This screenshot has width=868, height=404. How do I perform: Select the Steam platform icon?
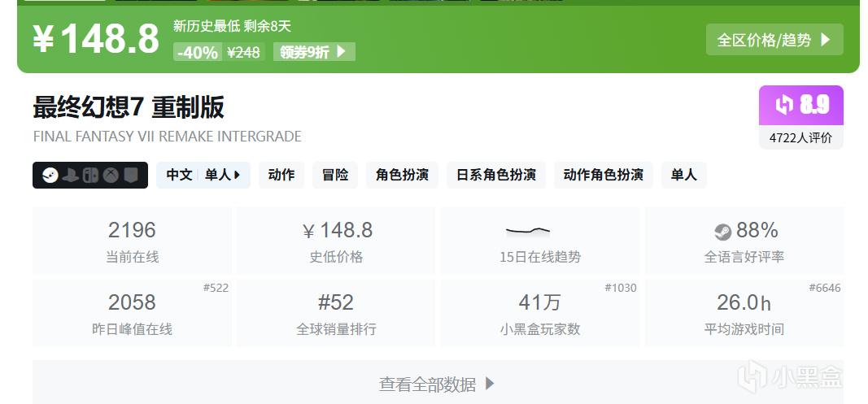tap(50, 176)
